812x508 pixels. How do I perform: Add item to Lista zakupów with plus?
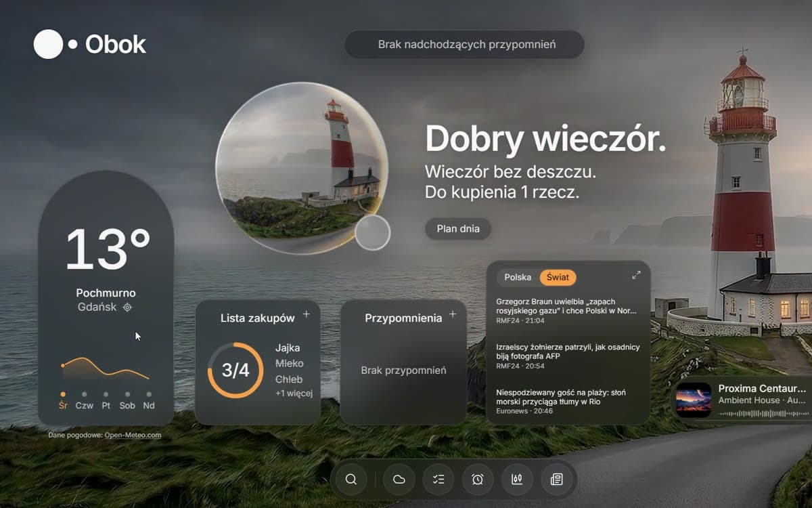pos(307,314)
